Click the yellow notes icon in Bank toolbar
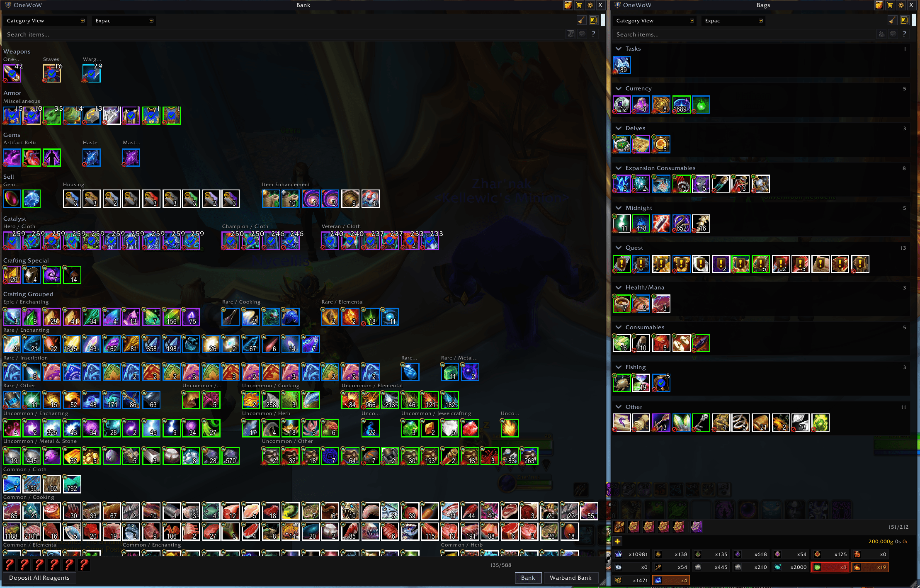Screen dimensions: 920x588 coord(593,20)
